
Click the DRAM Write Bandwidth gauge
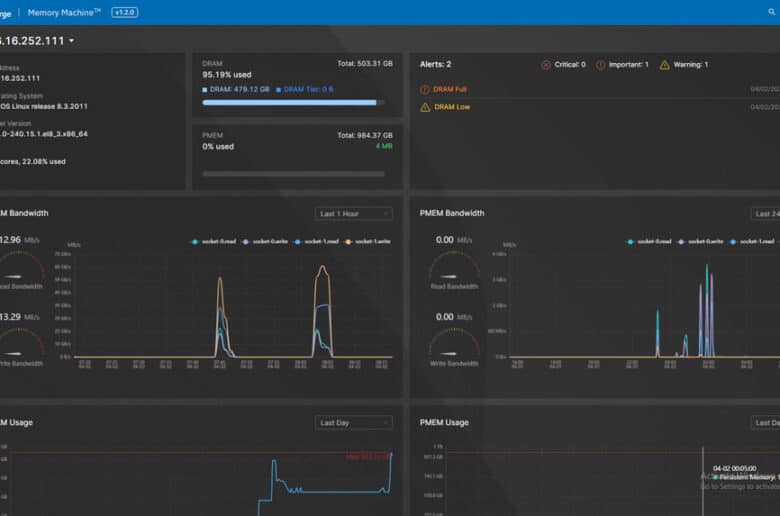click(20, 343)
